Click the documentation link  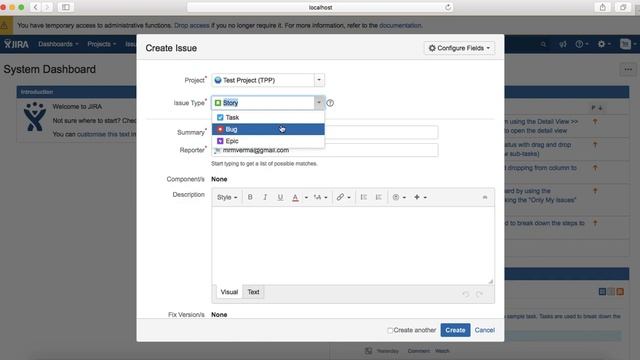point(400,25)
